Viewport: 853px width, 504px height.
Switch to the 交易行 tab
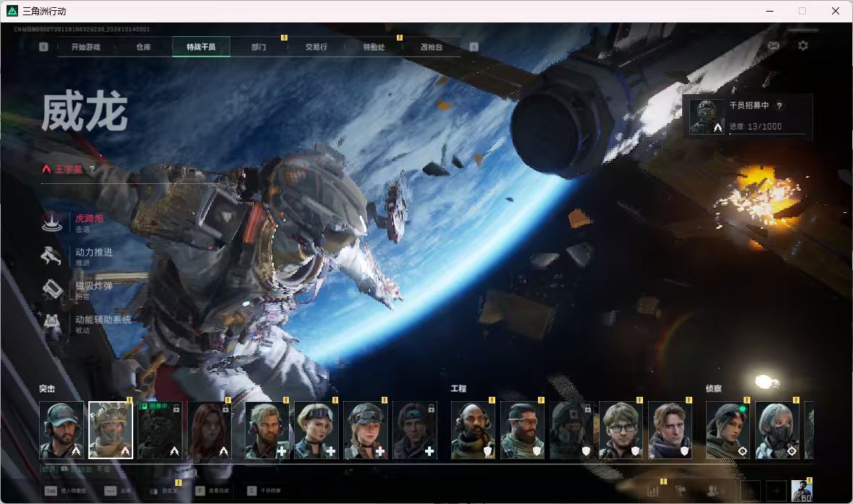316,47
